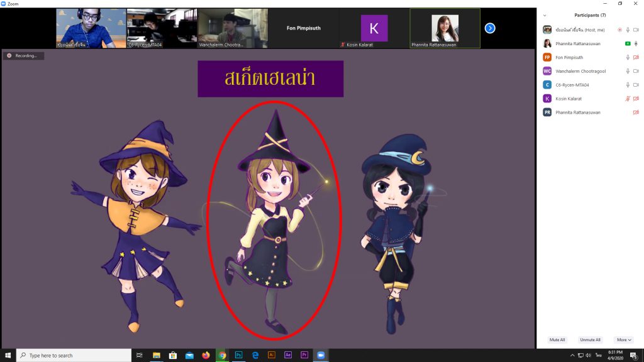The height and width of the screenshot is (362, 644).
Task: Select C6-Rycen-MTA04 in the participant list
Action: coord(571,85)
